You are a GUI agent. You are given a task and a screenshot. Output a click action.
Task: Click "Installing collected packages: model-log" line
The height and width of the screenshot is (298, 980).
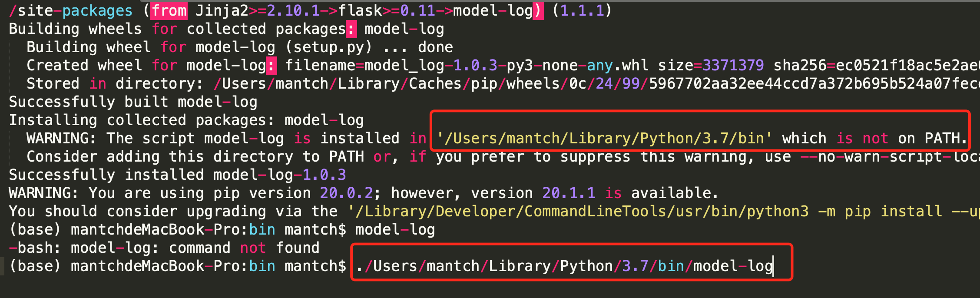tap(186, 120)
